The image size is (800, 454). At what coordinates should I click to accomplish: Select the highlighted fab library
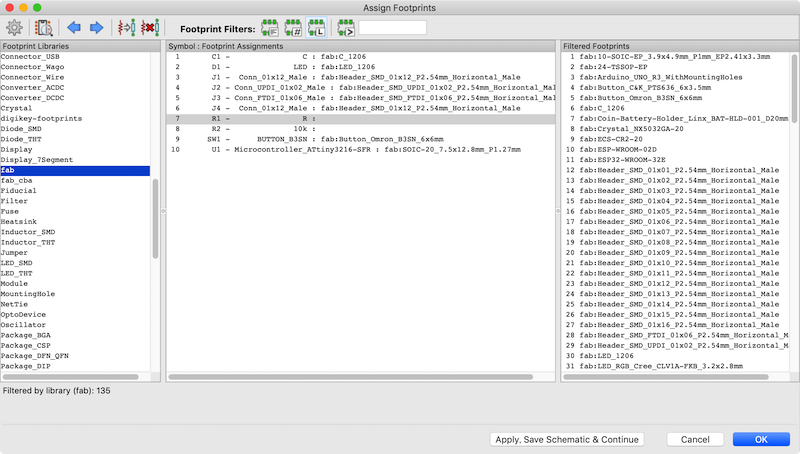(75, 170)
